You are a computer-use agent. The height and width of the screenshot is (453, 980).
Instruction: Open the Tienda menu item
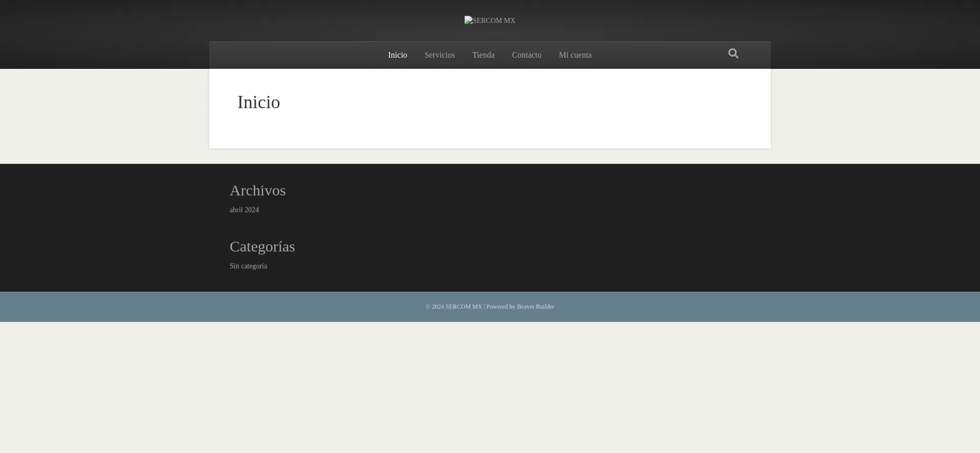483,55
